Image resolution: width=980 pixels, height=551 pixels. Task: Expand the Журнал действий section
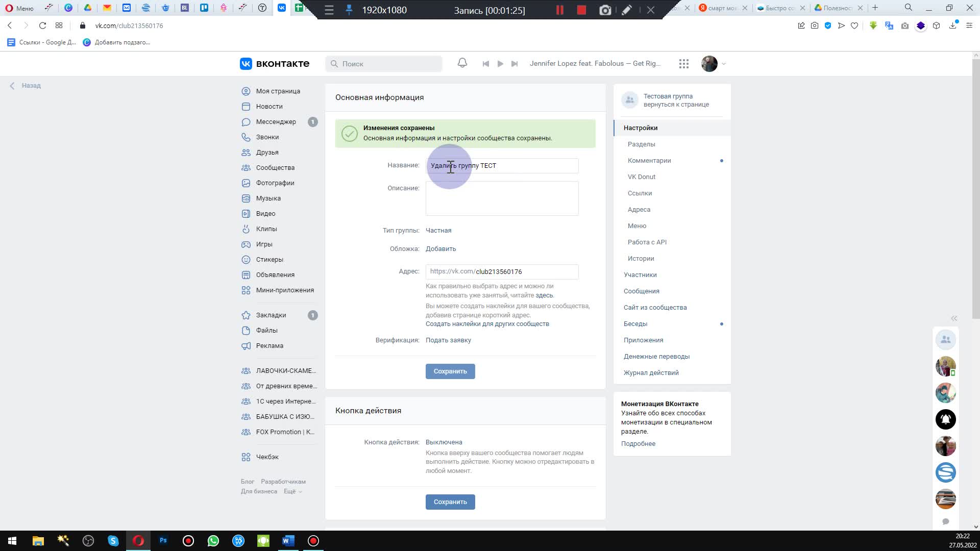tap(651, 373)
